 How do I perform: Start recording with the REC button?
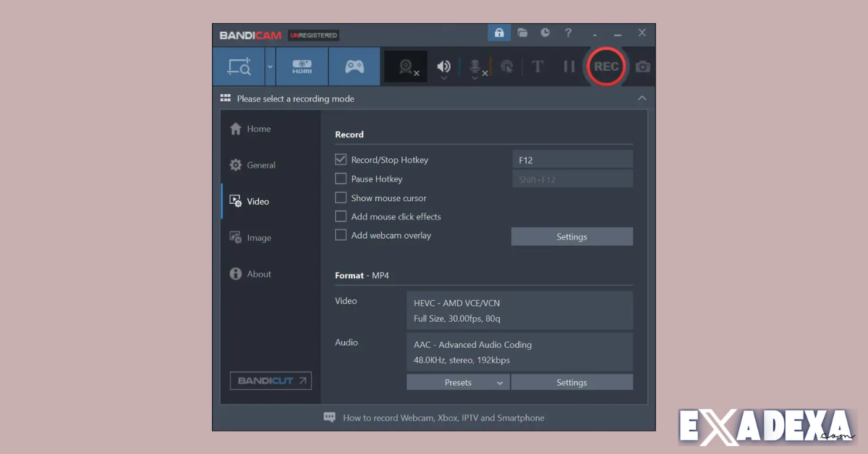(605, 66)
